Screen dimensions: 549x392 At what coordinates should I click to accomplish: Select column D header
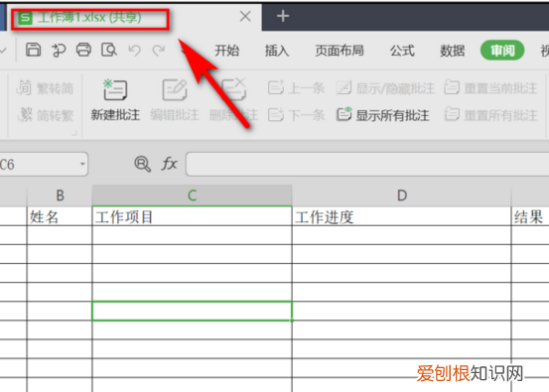(x=402, y=196)
